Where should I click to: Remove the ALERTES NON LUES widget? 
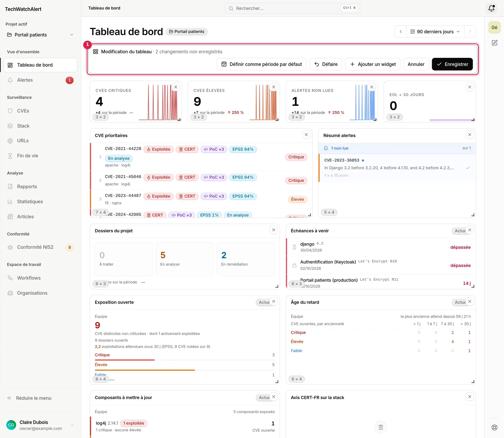click(x=371, y=87)
